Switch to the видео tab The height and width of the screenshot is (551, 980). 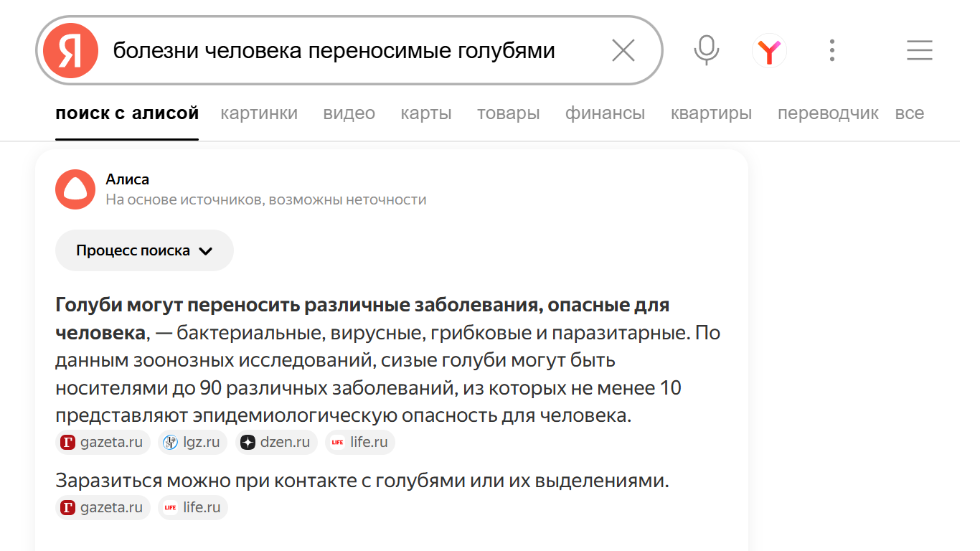coord(349,113)
